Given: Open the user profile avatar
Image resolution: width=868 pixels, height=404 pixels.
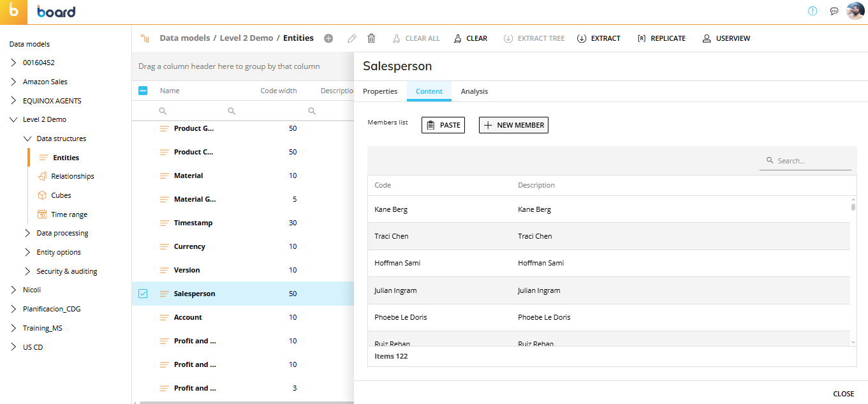Looking at the screenshot, I should (855, 11).
